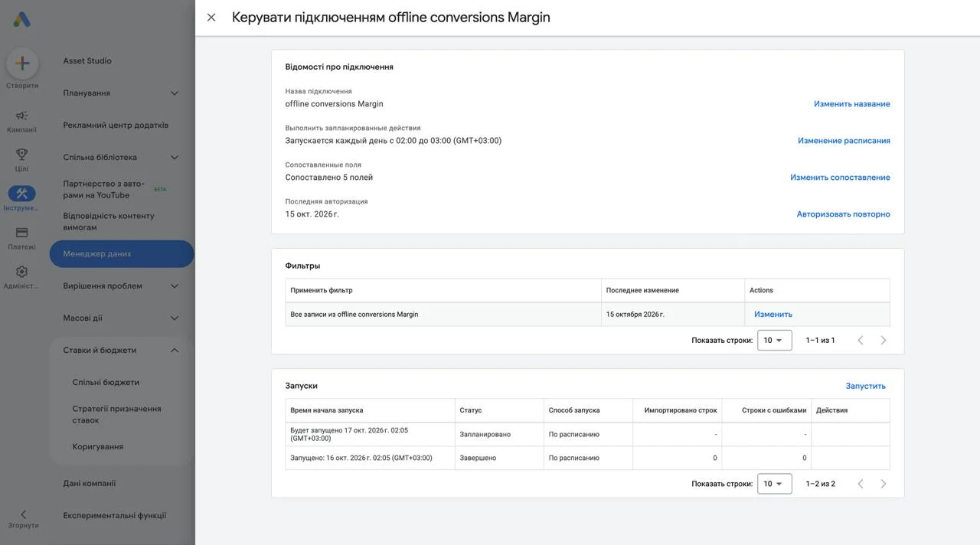Open rows-per-page dropdown in Фильтры
This screenshot has width=980, height=545.
(774, 340)
